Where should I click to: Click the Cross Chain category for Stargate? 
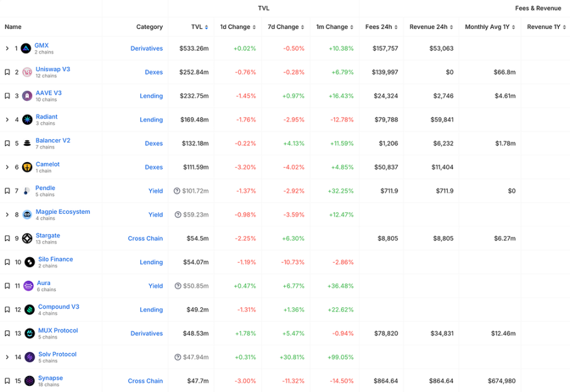click(145, 239)
